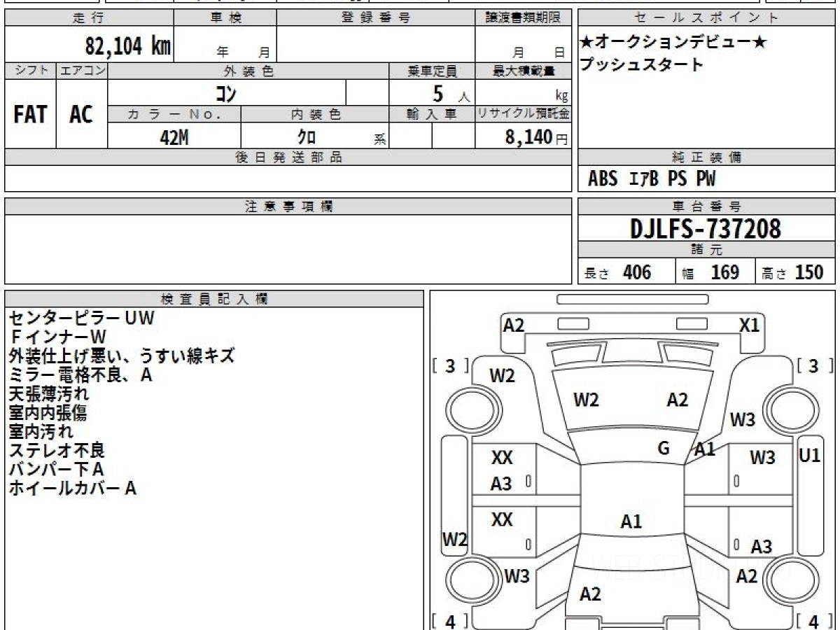The image size is (840, 630).
Task: Select the バンパー下A note
Action: coord(57,470)
